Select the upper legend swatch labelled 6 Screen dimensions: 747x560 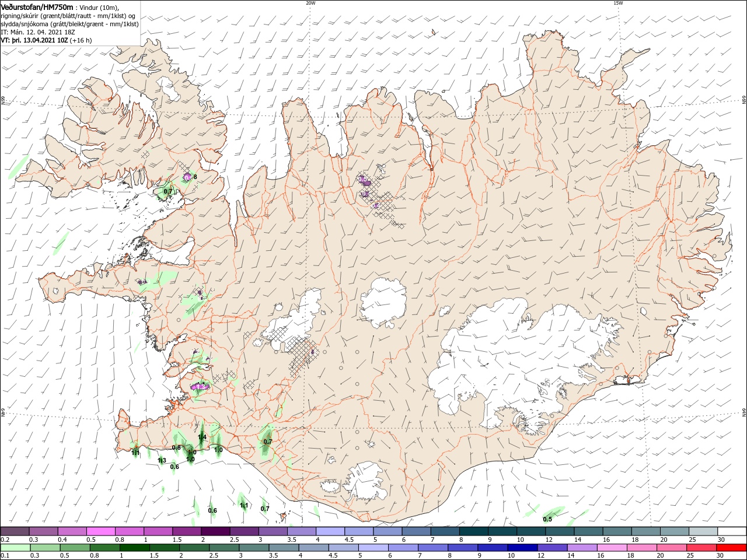416,531
